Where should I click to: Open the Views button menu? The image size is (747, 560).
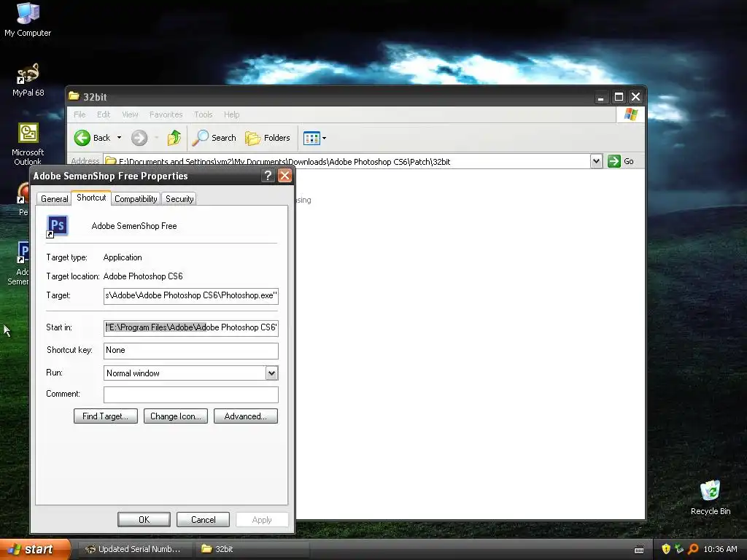[314, 138]
